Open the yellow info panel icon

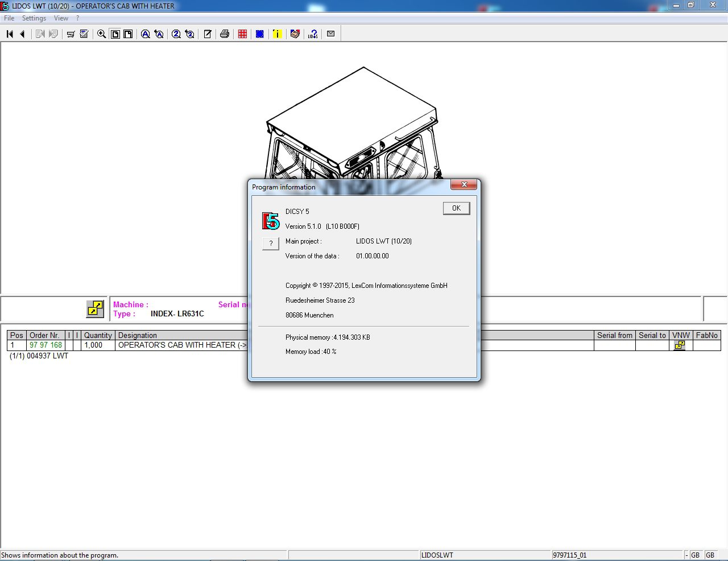click(x=277, y=34)
